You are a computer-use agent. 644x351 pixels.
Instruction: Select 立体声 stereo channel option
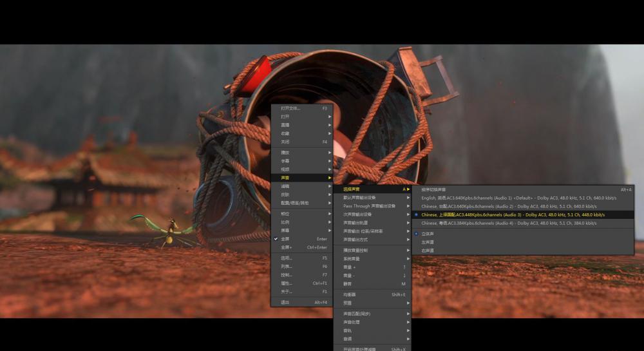pos(523,234)
